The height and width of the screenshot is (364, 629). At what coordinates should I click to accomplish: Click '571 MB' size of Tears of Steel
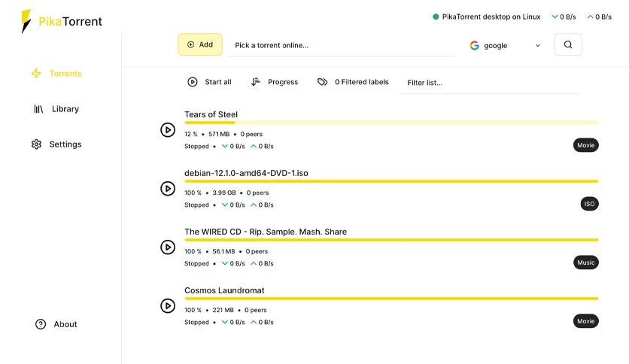pos(219,134)
